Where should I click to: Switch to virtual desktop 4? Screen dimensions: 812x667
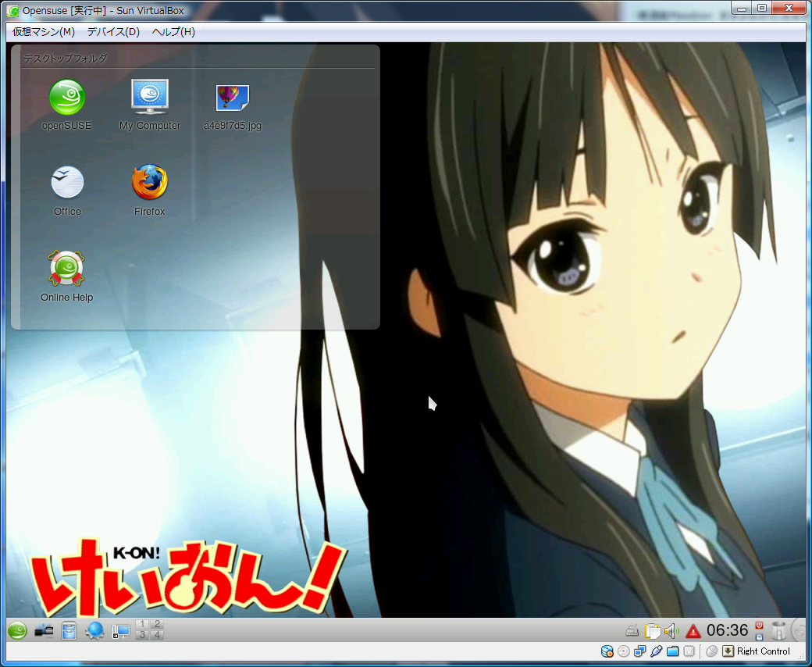point(156,635)
